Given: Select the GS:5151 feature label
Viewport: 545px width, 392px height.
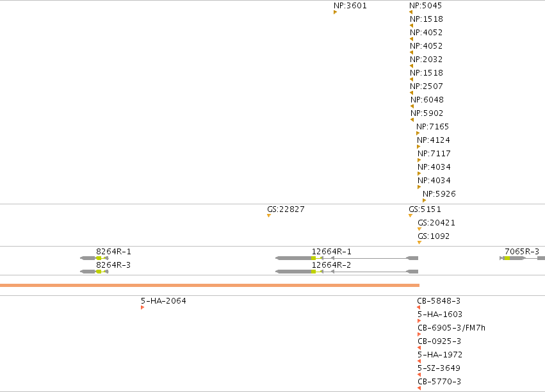Looking at the screenshot, I should (425, 209).
